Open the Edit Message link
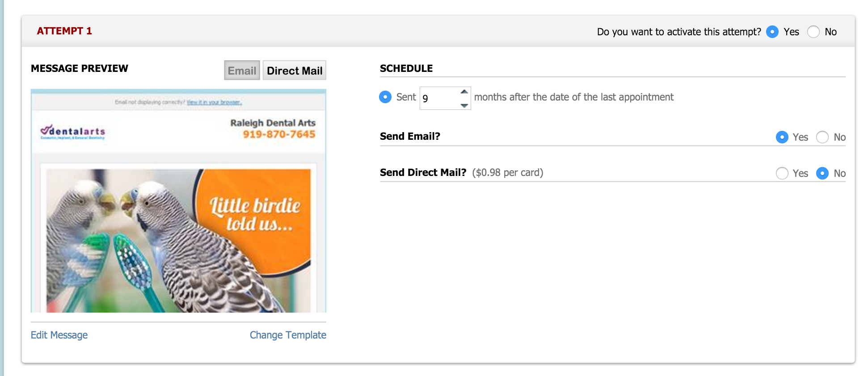This screenshot has width=868, height=376. 59,335
